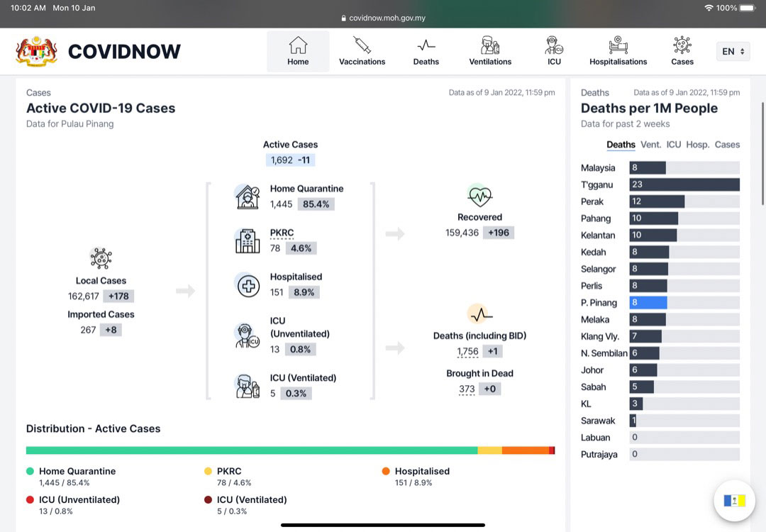Click the green Home Quarantine bar segment
Screen dimensions: 766x532
(x=252, y=450)
